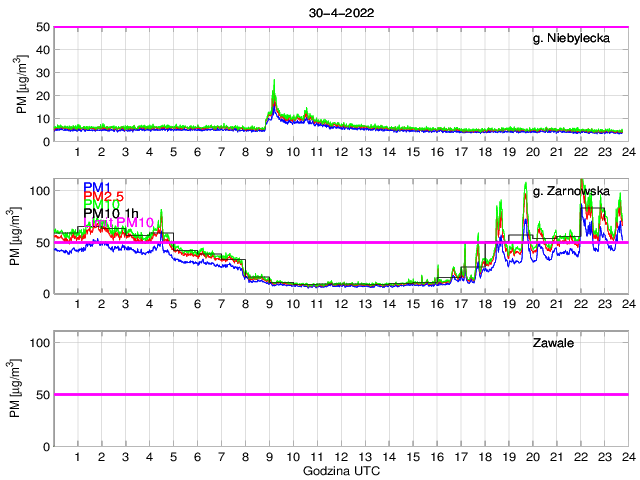Click the hour 12 tick under the bottom chart
This screenshot has height=480, width=640.
coord(340,457)
